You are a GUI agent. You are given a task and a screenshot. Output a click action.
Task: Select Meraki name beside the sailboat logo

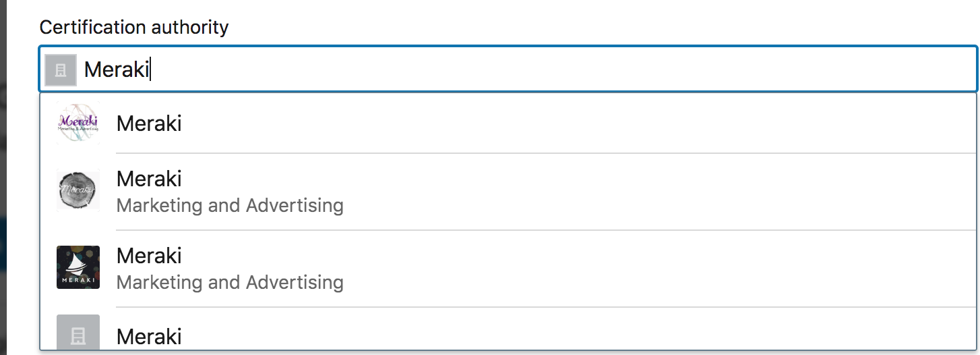[149, 256]
